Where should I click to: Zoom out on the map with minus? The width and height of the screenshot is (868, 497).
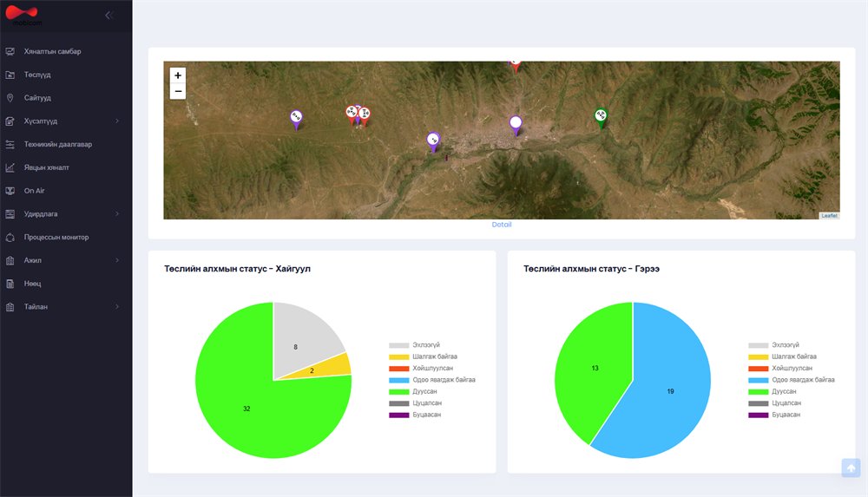click(x=178, y=91)
